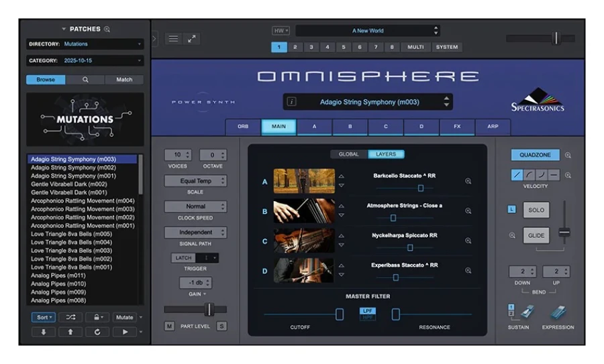Open the HW hardware profile dropdown
The width and height of the screenshot is (604, 364).
pyautogui.click(x=281, y=31)
